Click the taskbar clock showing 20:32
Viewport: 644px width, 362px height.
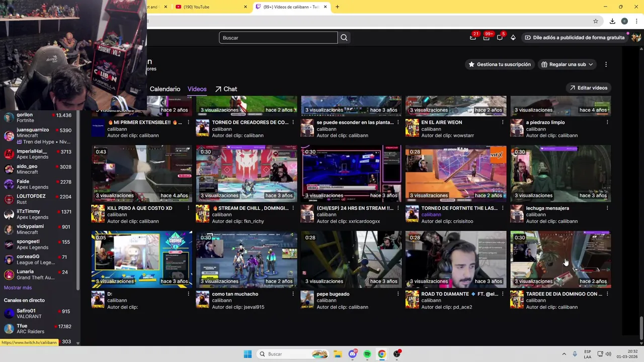tap(628, 354)
